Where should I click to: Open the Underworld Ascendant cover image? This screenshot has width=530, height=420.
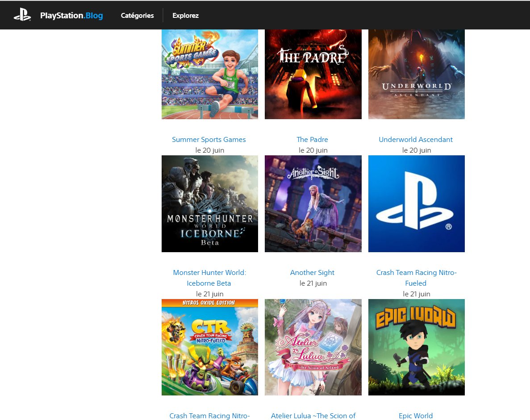pyautogui.click(x=417, y=74)
